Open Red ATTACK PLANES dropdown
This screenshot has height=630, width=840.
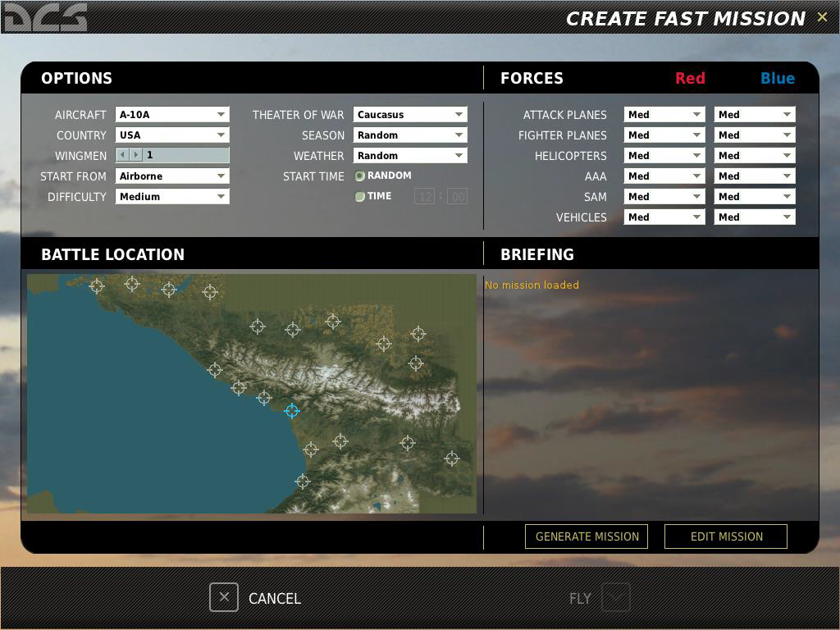click(664, 114)
